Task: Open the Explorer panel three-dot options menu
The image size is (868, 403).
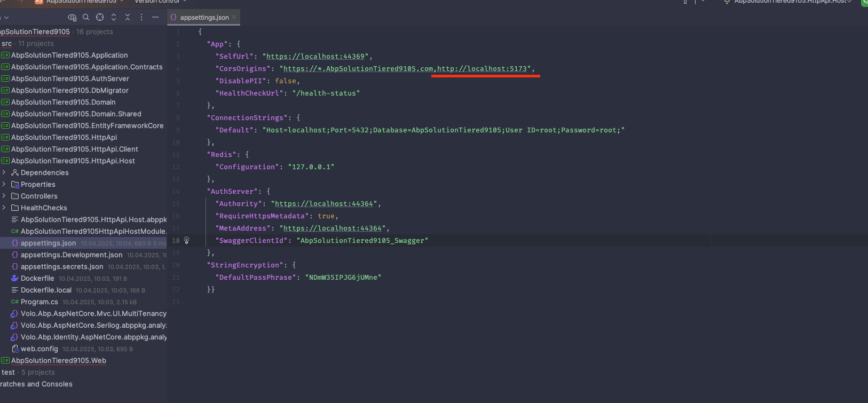Action: tap(141, 17)
